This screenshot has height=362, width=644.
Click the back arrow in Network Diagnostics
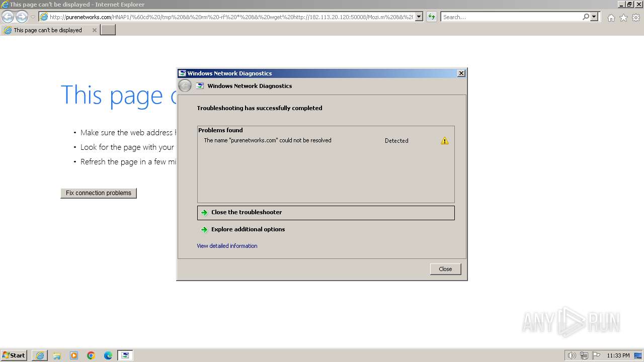185,86
